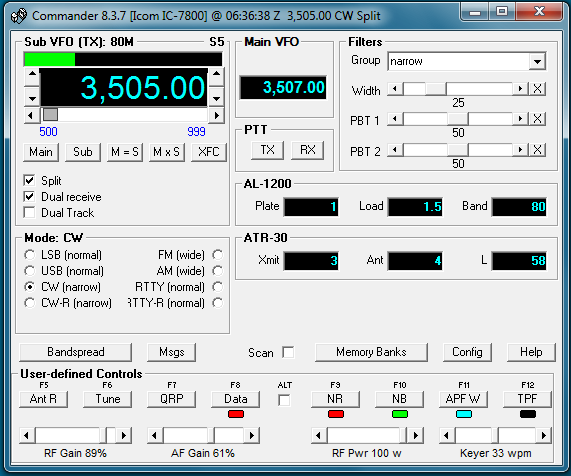
Task: Click the Sub VFO frequency slider thumb
Action: click(50, 115)
